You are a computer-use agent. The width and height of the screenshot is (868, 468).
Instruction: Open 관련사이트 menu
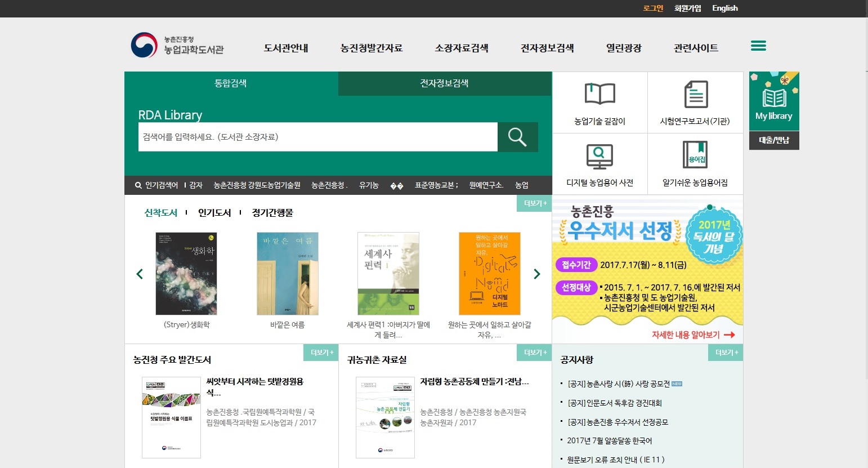click(696, 48)
